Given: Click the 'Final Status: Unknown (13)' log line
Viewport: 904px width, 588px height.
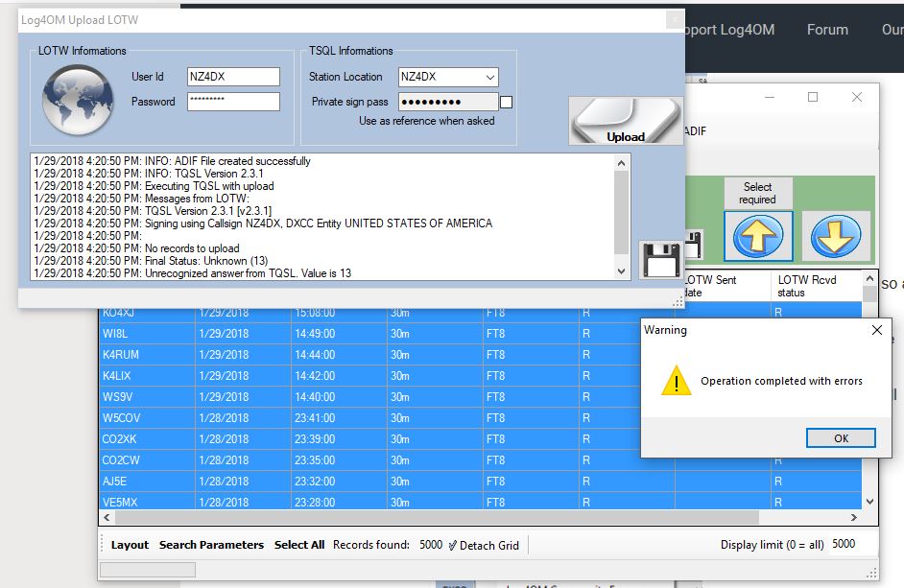Looking at the screenshot, I should click(151, 261).
